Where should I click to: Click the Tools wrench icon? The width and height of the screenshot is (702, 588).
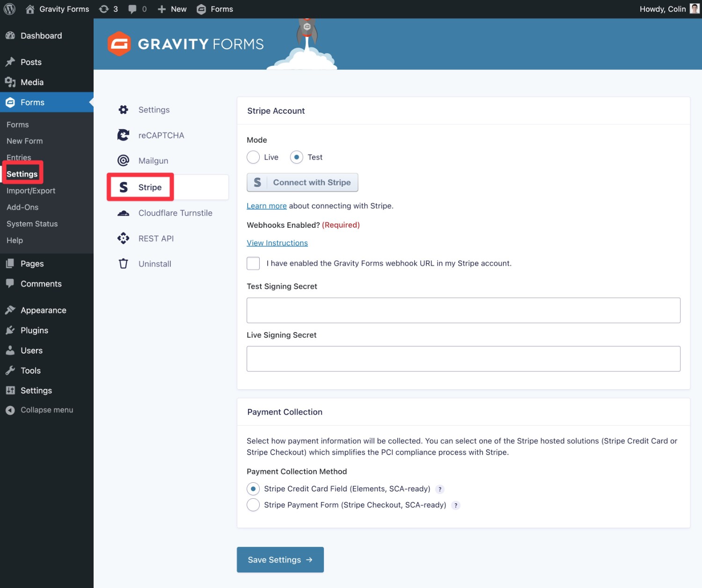coord(10,370)
